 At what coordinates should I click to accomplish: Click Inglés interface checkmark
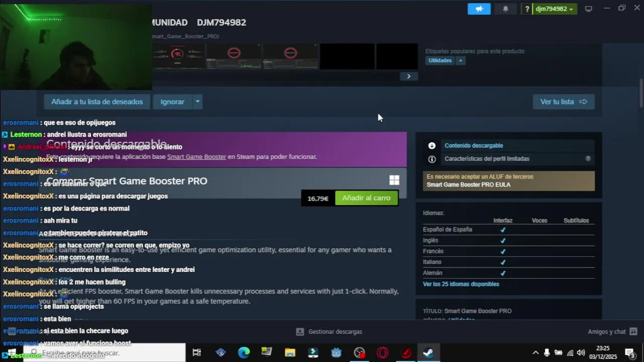(503, 240)
